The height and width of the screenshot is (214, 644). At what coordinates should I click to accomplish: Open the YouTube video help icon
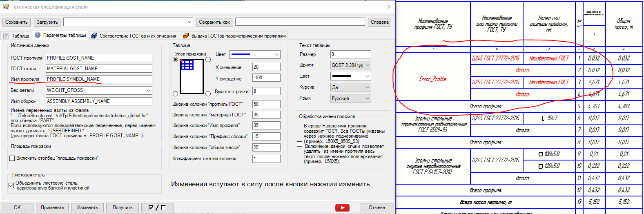tap(342, 207)
